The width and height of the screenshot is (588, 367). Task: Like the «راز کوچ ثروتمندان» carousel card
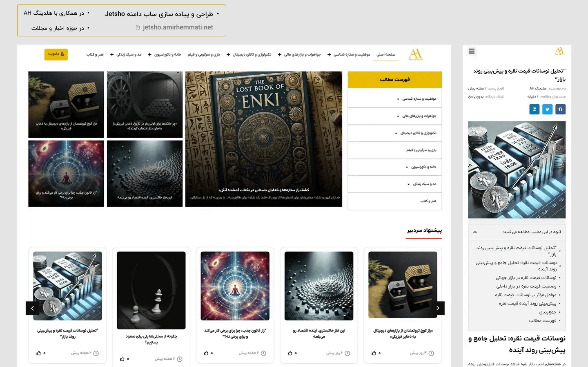click(x=374, y=353)
